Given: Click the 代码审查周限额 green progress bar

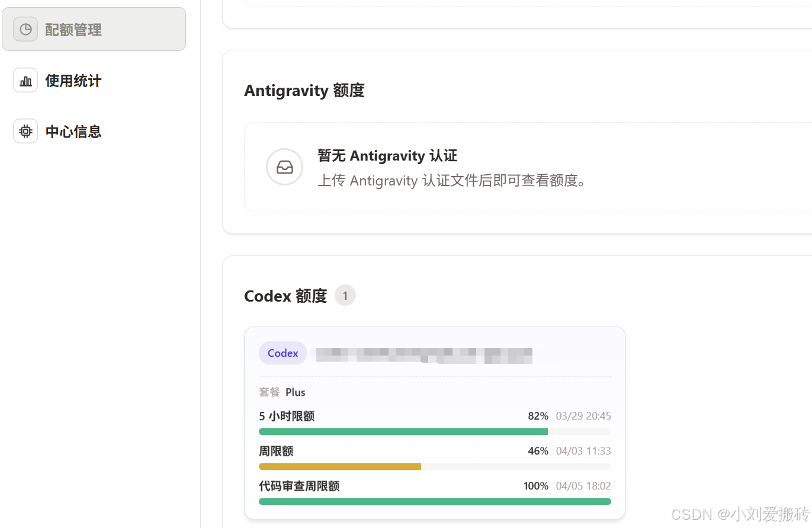Looking at the screenshot, I should (x=434, y=501).
